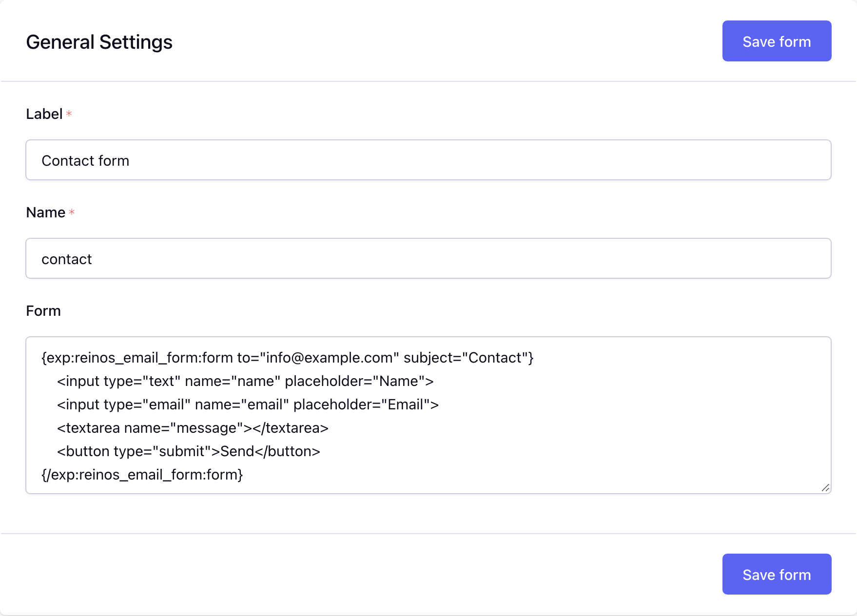Click the bottom Save form button
Viewport: 857px width, 616px height.
coord(777,574)
